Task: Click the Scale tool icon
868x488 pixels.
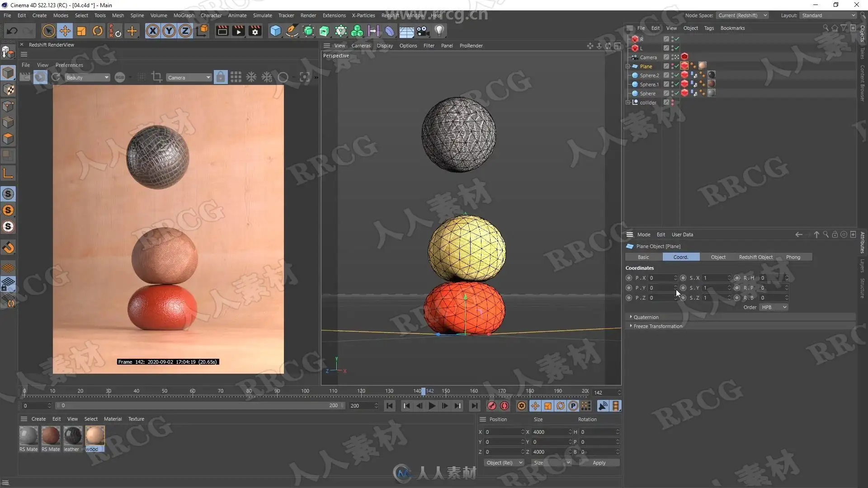Action: pyautogui.click(x=81, y=31)
